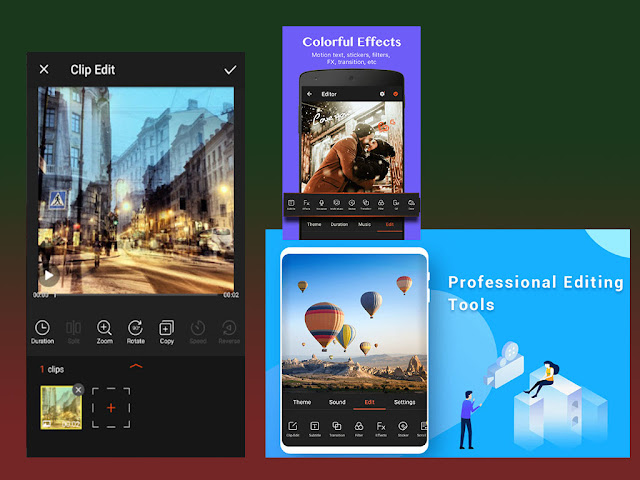Select Subtitle icon in the Colorful Effects toolbar
640x480 pixels.
291,204
